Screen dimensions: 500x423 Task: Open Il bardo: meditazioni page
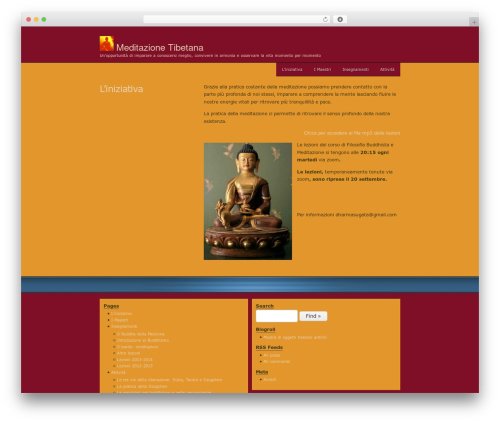(x=137, y=347)
